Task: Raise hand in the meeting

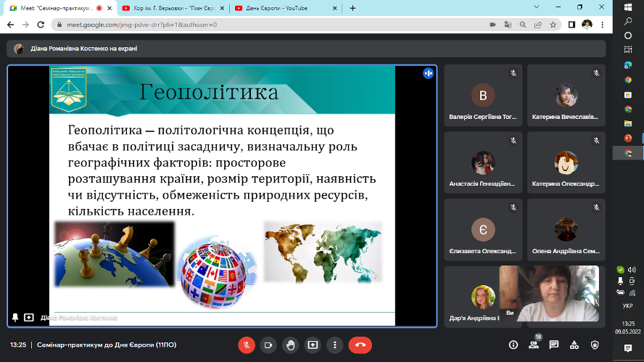Action: [x=290, y=345]
